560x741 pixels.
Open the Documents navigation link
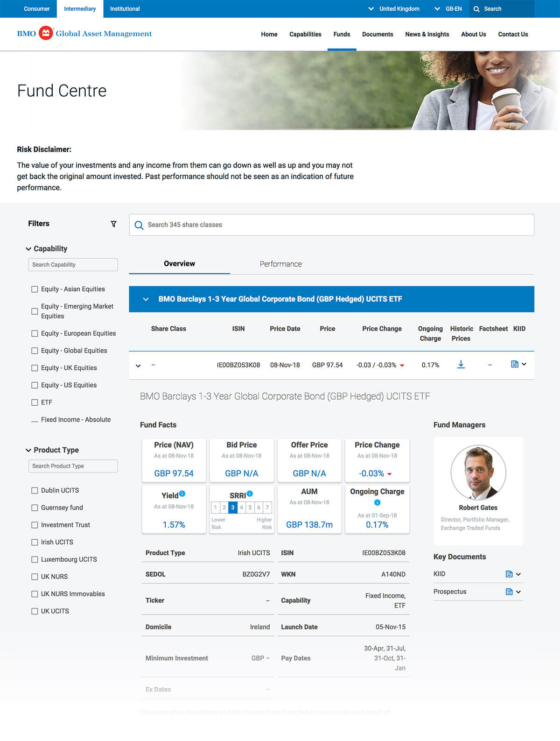tap(378, 34)
